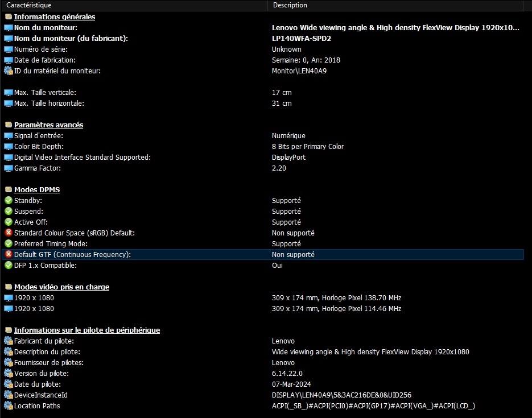
Task: Click the gear icon beside Version du pilote
Action: pyautogui.click(x=9, y=373)
